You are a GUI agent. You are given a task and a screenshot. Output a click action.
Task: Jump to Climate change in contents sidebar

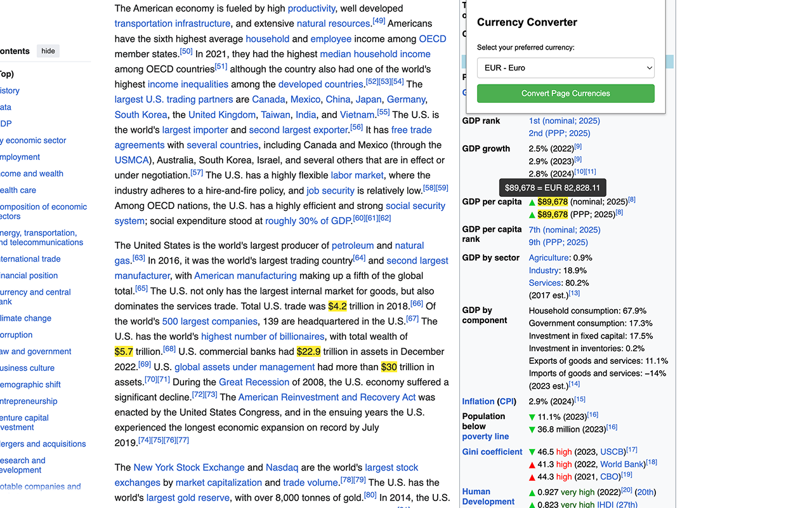[x=25, y=318]
